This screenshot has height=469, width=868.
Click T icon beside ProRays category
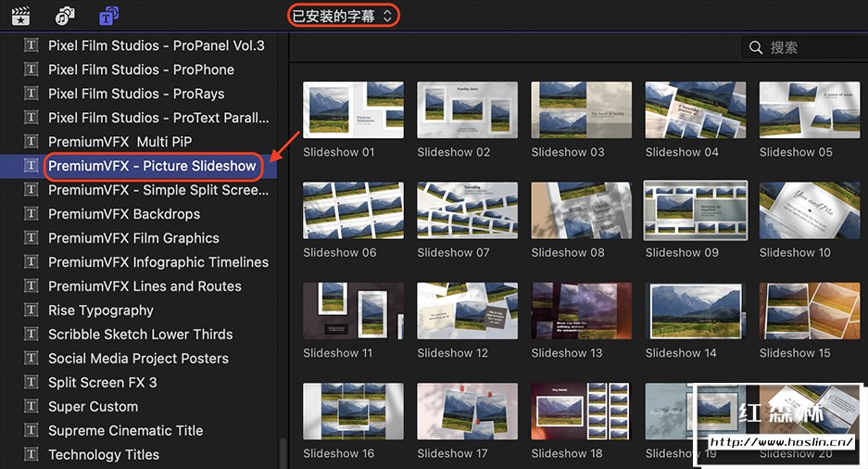click(x=31, y=93)
